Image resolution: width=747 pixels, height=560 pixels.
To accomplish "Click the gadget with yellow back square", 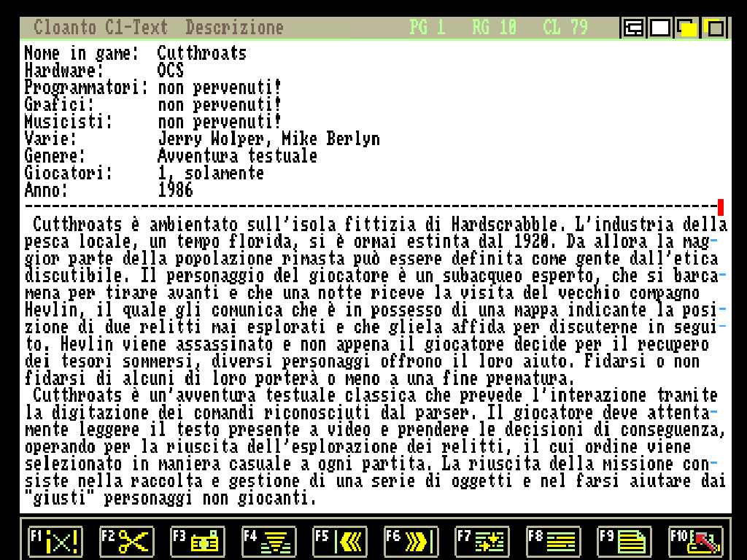I will [x=714, y=28].
